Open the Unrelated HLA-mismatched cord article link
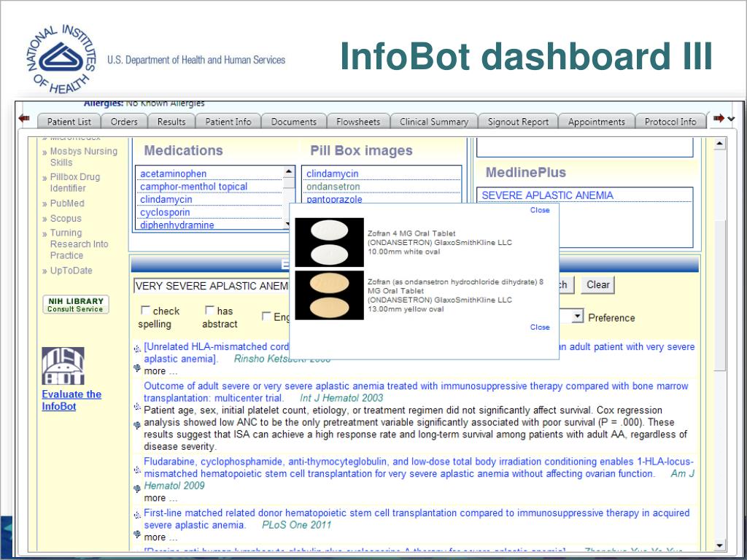The width and height of the screenshot is (747, 560). 216,346
